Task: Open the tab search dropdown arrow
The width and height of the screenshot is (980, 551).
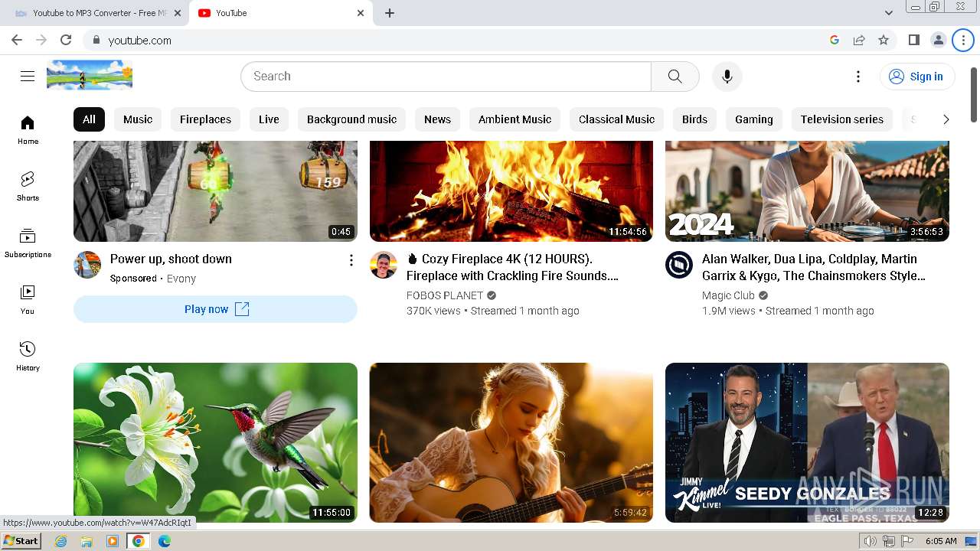Action: pyautogui.click(x=888, y=13)
